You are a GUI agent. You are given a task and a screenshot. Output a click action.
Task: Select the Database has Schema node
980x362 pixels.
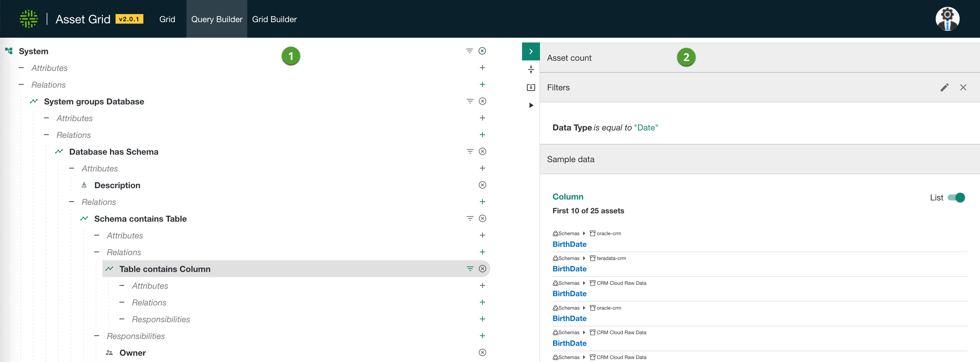click(x=114, y=152)
